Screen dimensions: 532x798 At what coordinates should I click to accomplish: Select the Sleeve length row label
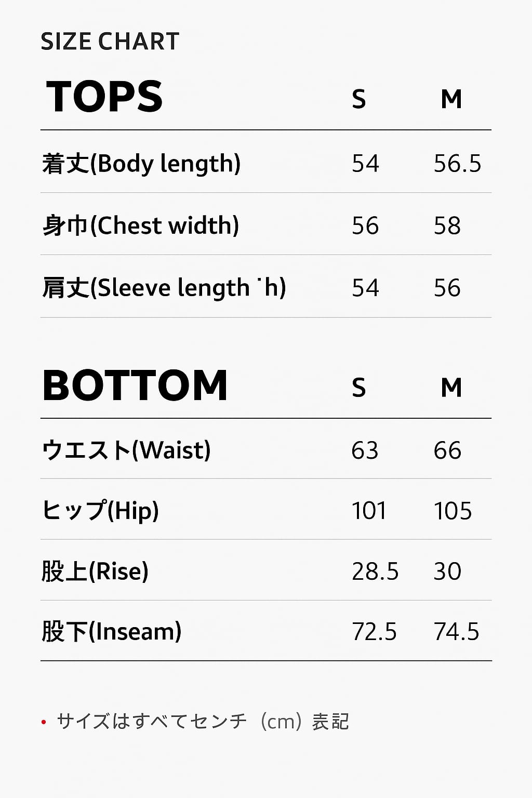click(x=164, y=288)
